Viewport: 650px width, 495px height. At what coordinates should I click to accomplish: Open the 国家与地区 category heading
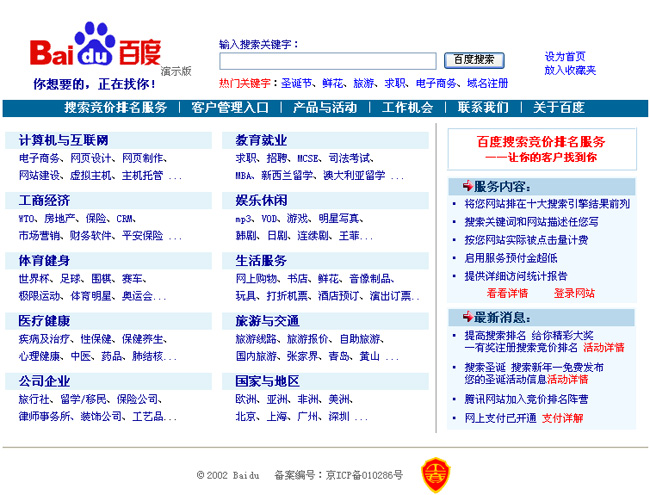click(267, 381)
